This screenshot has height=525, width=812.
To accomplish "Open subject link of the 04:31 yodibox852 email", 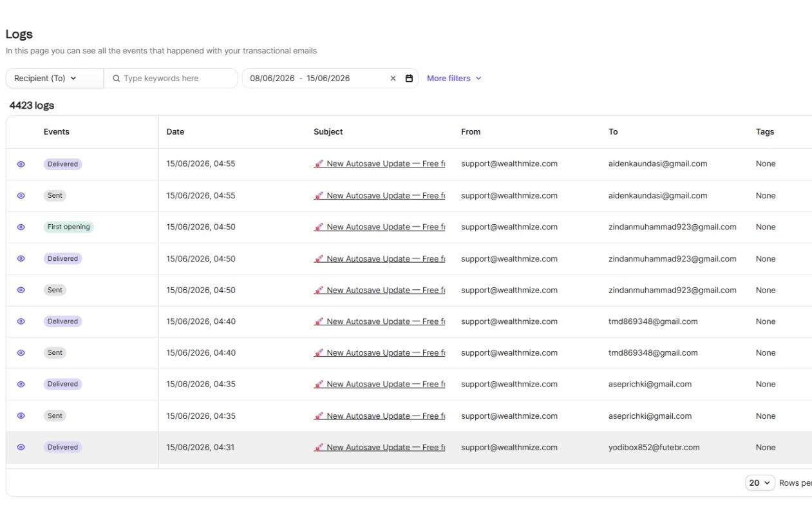I will pos(379,447).
